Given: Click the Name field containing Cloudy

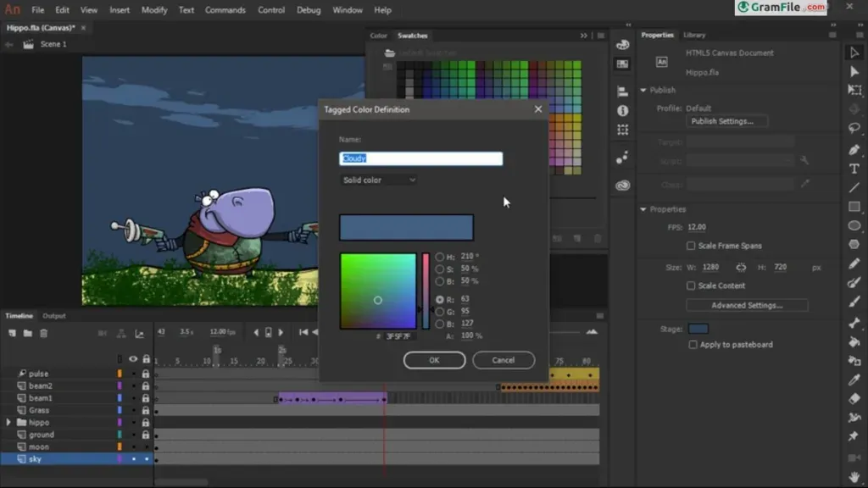Looking at the screenshot, I should click(420, 158).
